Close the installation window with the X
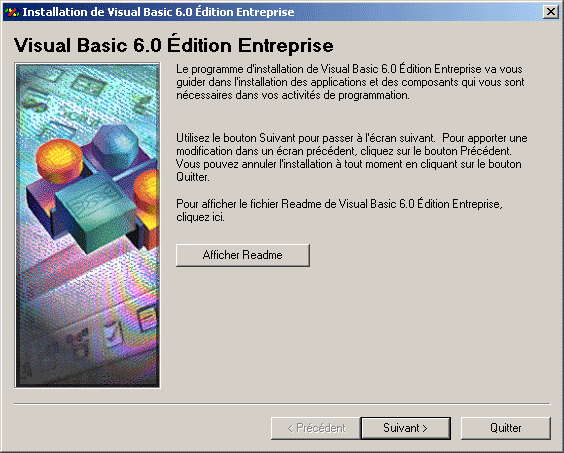The height and width of the screenshot is (453, 564). pos(550,12)
